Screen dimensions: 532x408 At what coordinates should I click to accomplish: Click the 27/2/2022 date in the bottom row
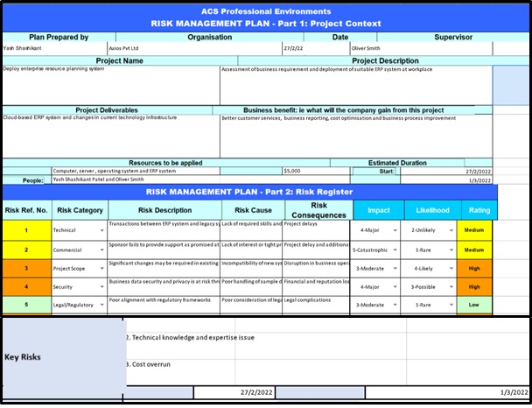click(x=234, y=392)
